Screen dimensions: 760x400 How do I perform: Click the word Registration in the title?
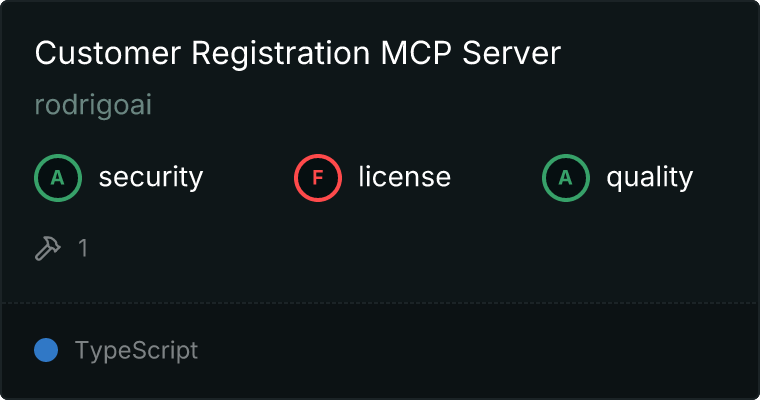[x=281, y=54]
